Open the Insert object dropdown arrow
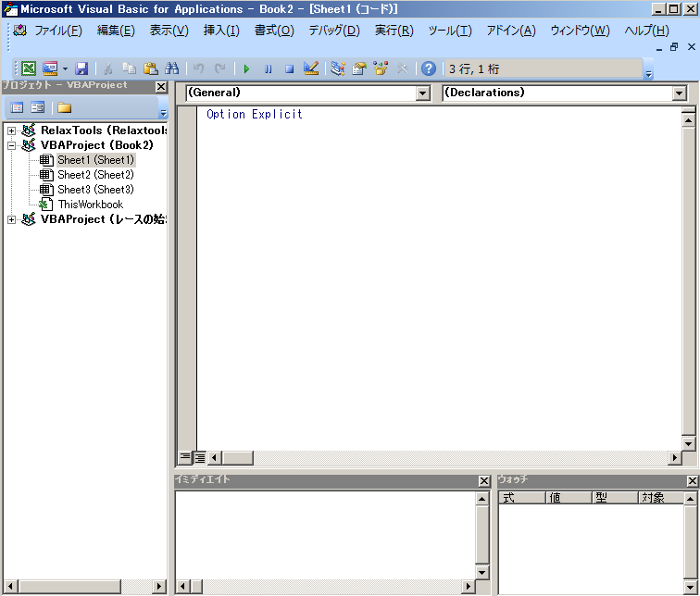 tap(65, 68)
